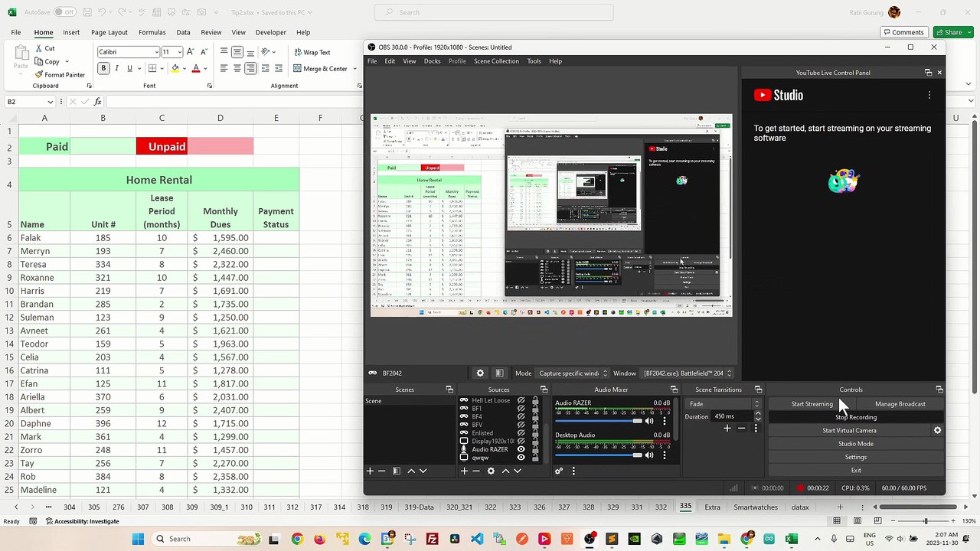Undock the Controls panel
The height and width of the screenshot is (551, 980).
(x=939, y=390)
